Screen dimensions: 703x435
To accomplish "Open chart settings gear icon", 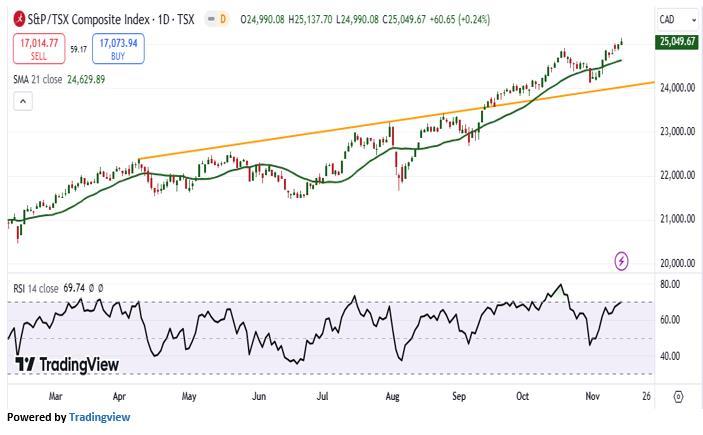I will coord(678,396).
